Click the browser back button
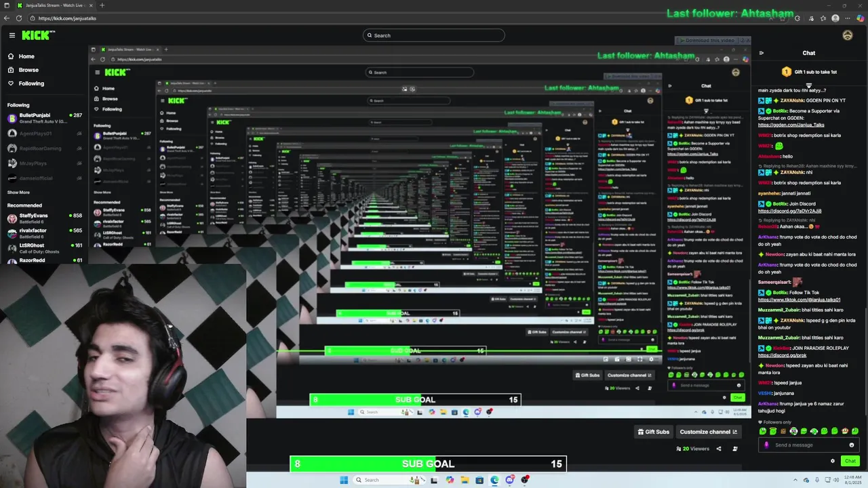868x488 pixels. tap(7, 18)
